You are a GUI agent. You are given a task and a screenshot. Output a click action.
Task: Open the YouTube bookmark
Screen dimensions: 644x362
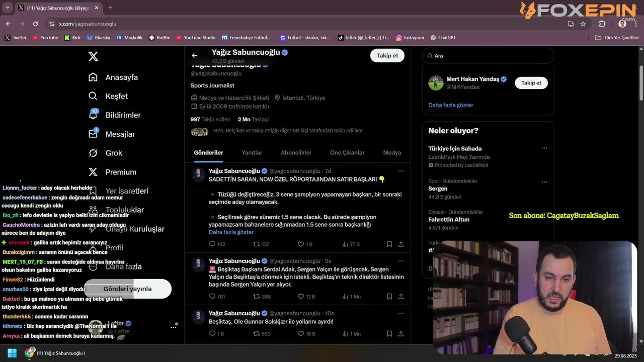pyautogui.click(x=45, y=38)
